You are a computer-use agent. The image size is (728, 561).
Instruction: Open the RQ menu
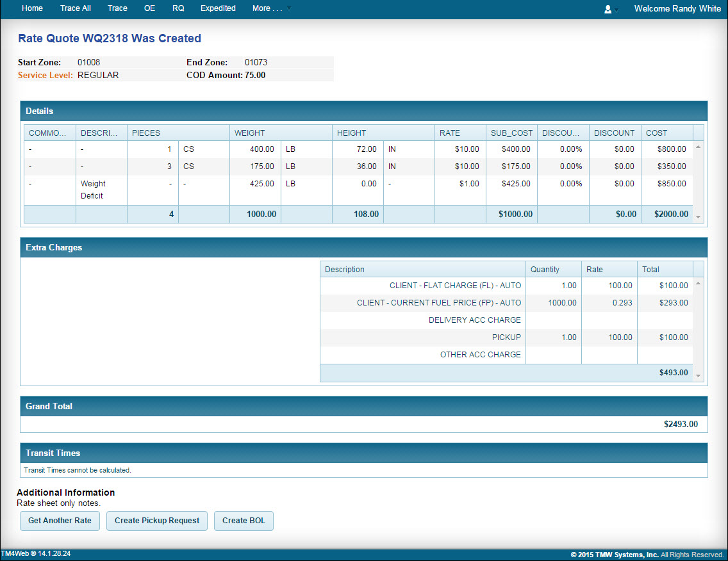click(178, 8)
